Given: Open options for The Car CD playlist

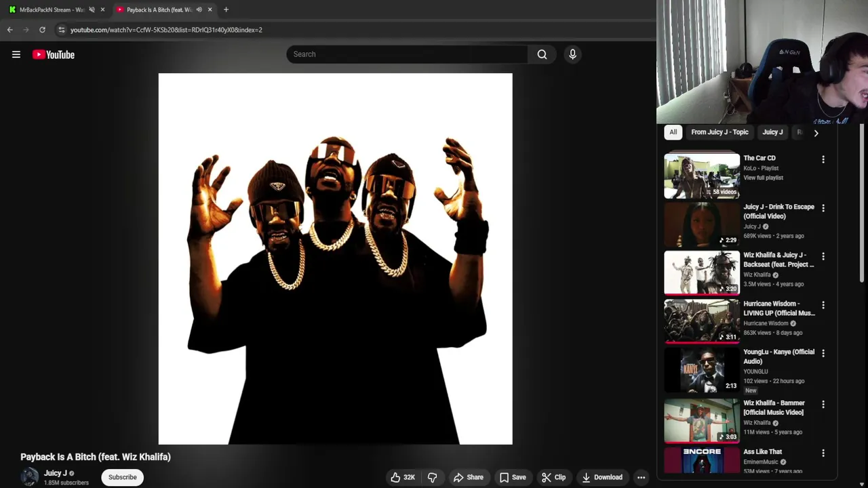Looking at the screenshot, I should (823, 159).
